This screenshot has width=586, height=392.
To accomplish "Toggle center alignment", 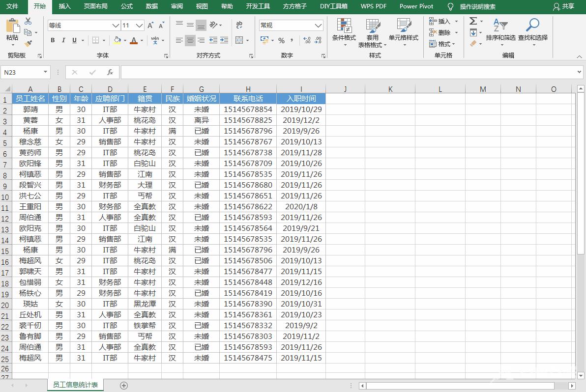I will point(190,40).
